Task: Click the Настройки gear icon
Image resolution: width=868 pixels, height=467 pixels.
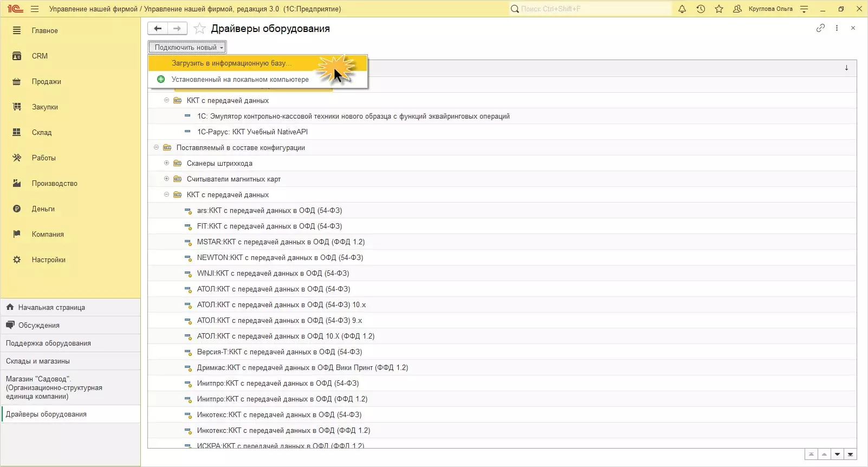Action: pos(17,260)
